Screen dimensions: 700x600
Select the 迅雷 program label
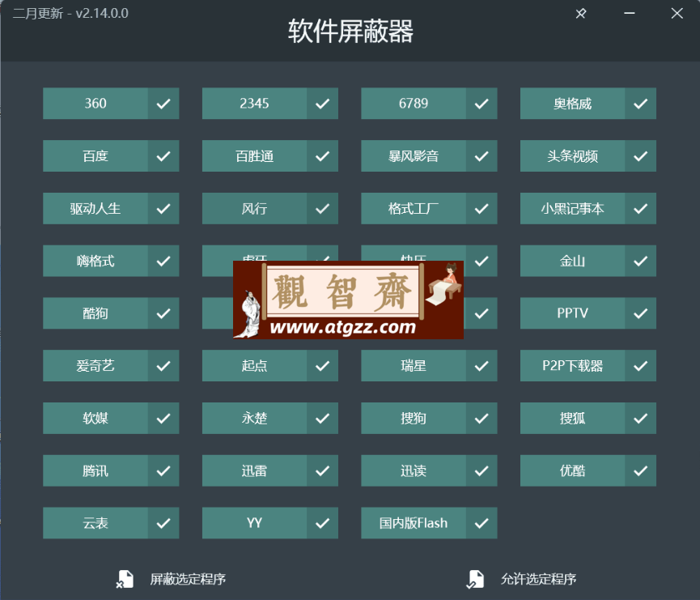pos(254,470)
